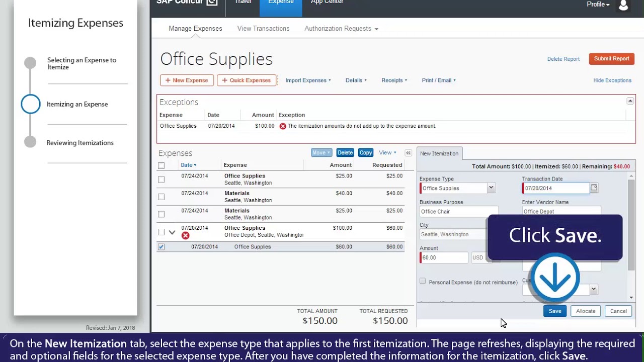The image size is (644, 362).
Task: Collapse the expense list panel arrows
Action: pos(408,153)
